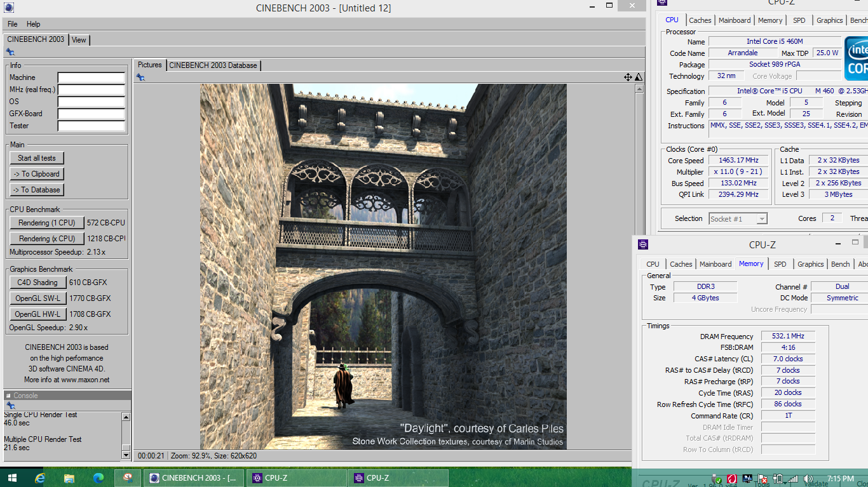Open the Mainboard tab in the upper CPU-Z window
The image size is (868, 487).
click(735, 20)
